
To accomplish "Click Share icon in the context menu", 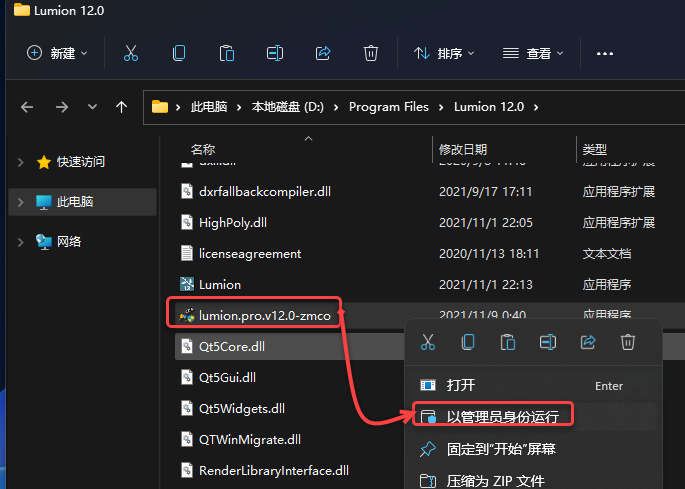I will 588,342.
